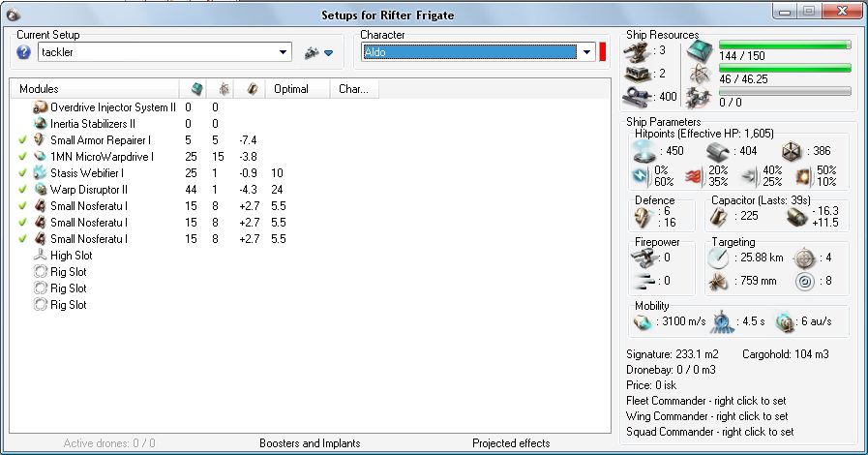This screenshot has width=868, height=455.
Task: Expand the blue arrow beside setup actions
Action: (328, 53)
